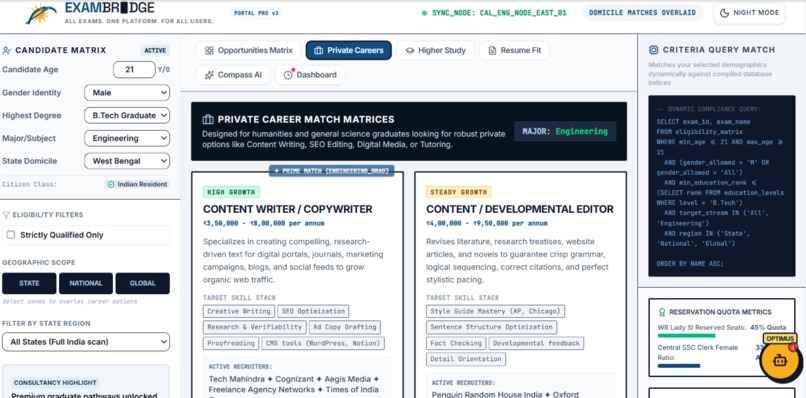
Task: Click the Domicile Matches Overlaid badge
Action: click(x=642, y=13)
